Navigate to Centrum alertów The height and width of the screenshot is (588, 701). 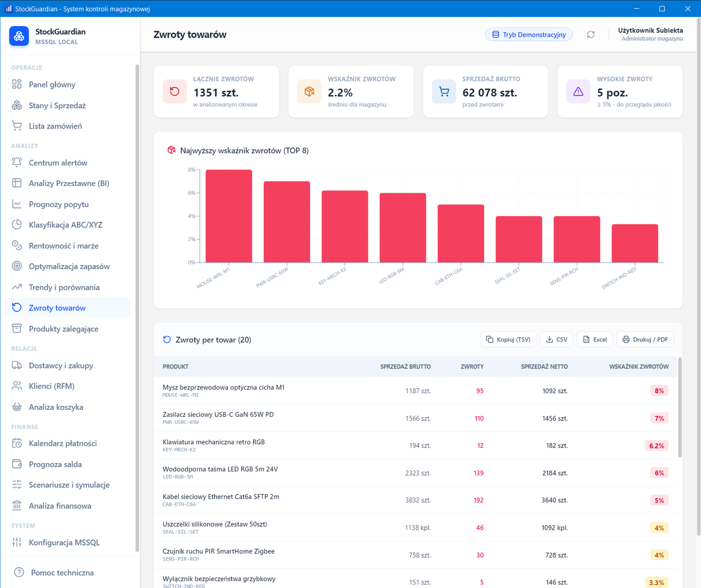point(67,162)
